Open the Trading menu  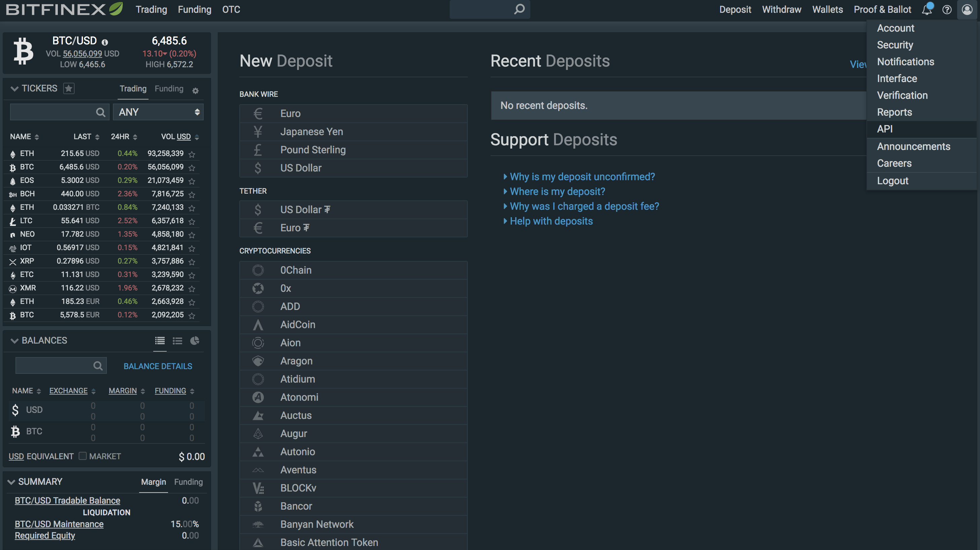pyautogui.click(x=152, y=9)
